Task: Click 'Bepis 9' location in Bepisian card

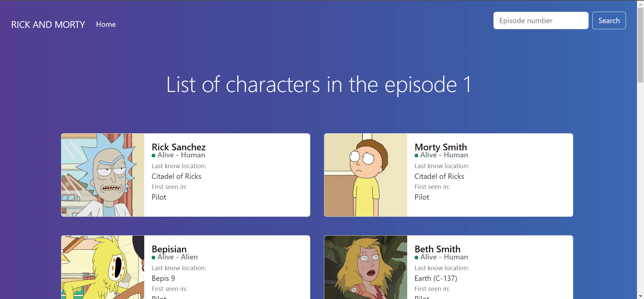Action: point(163,278)
